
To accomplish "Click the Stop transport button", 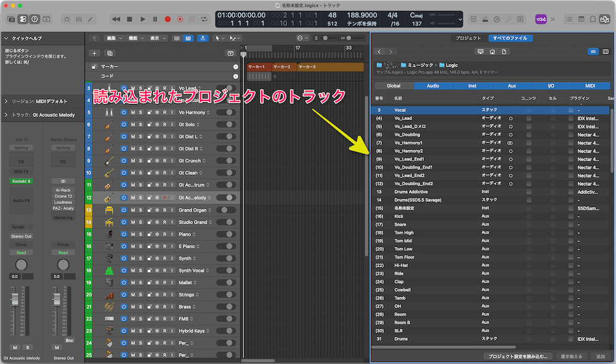I will click(x=129, y=19).
